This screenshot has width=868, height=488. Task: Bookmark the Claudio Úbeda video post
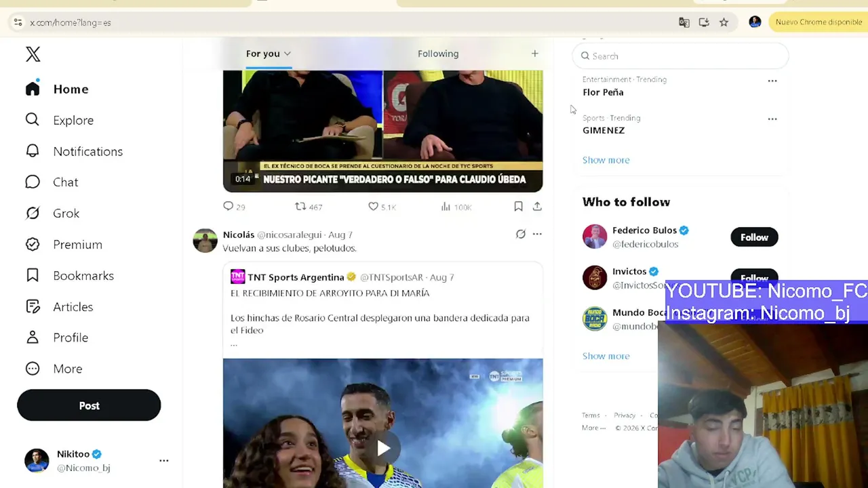coord(518,206)
